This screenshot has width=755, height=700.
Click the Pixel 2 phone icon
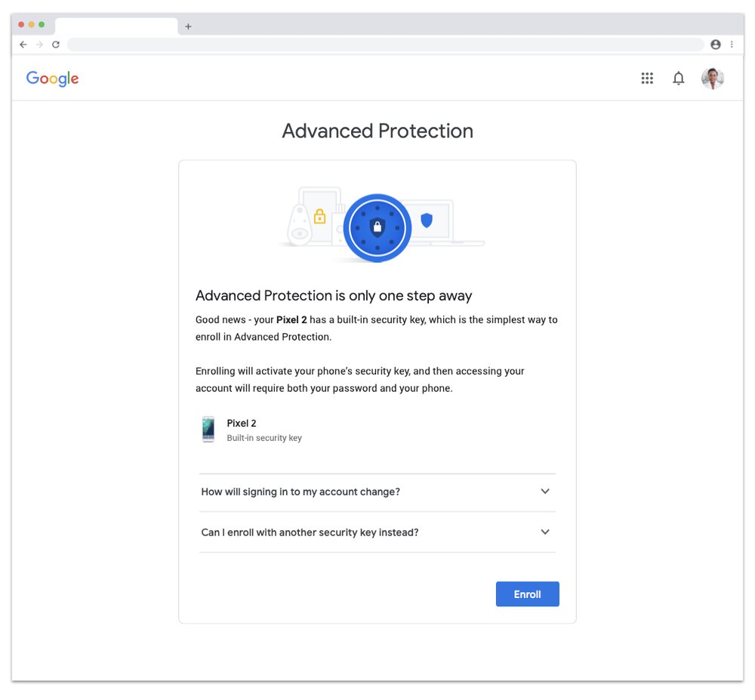coord(208,429)
